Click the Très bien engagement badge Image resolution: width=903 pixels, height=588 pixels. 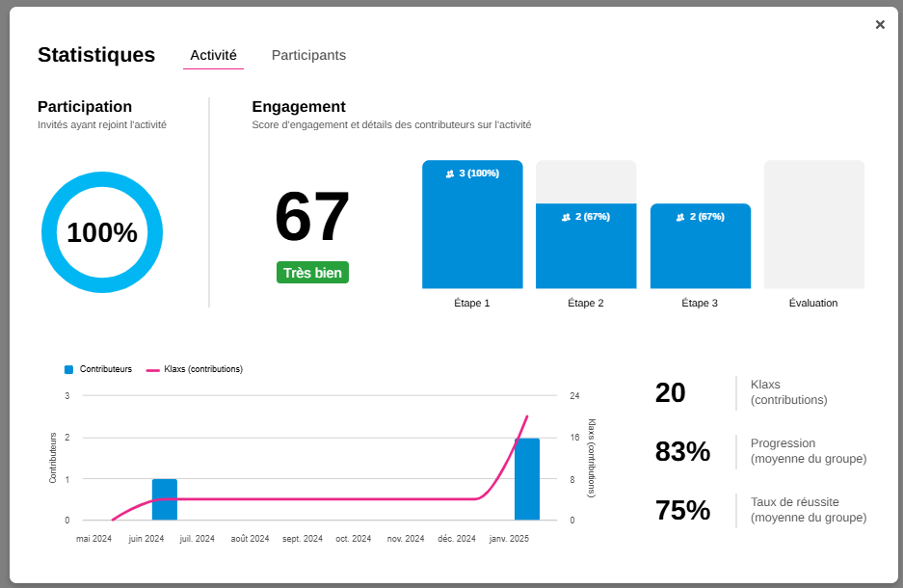(312, 273)
